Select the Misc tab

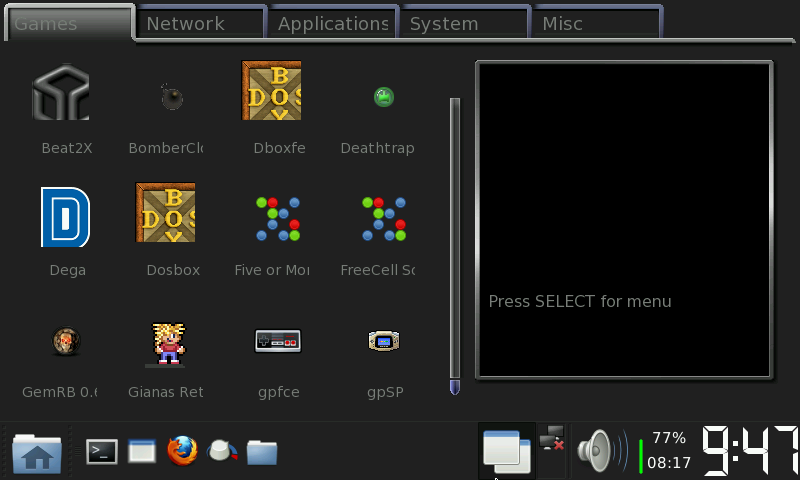596,24
